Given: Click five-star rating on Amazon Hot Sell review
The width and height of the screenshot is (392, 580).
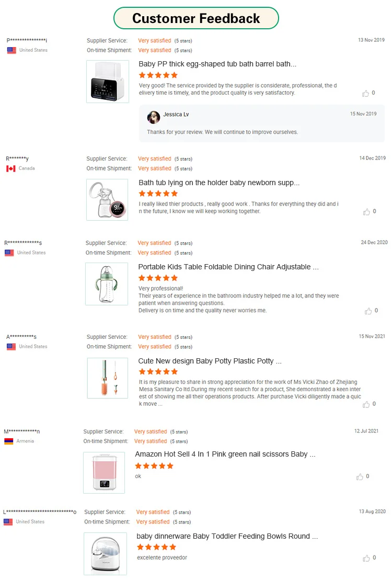Looking at the screenshot, I should click(154, 466).
